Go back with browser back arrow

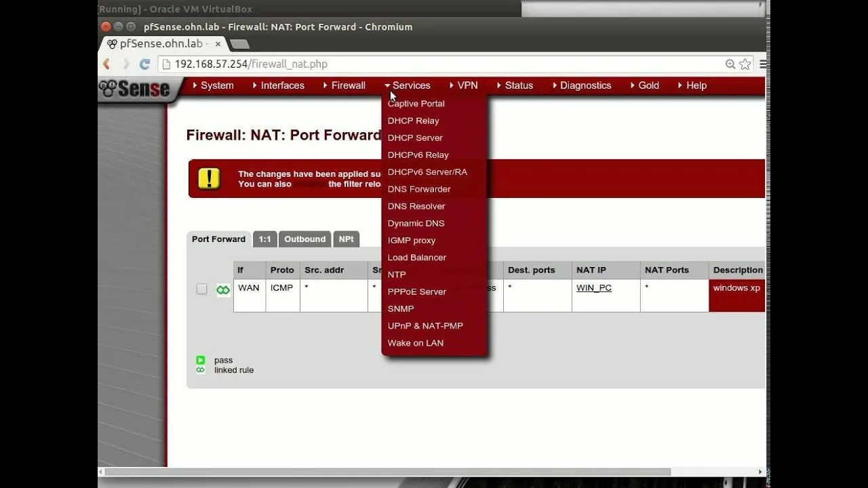click(x=106, y=64)
